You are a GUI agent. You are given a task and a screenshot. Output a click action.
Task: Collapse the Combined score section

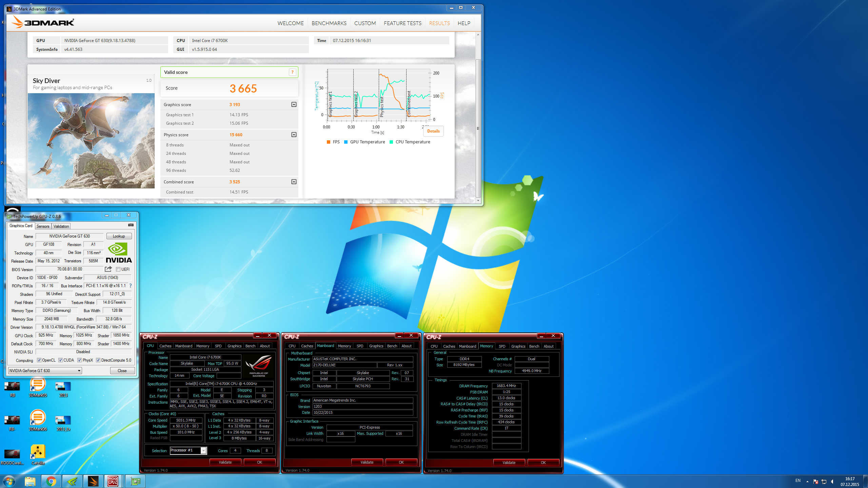tap(294, 182)
